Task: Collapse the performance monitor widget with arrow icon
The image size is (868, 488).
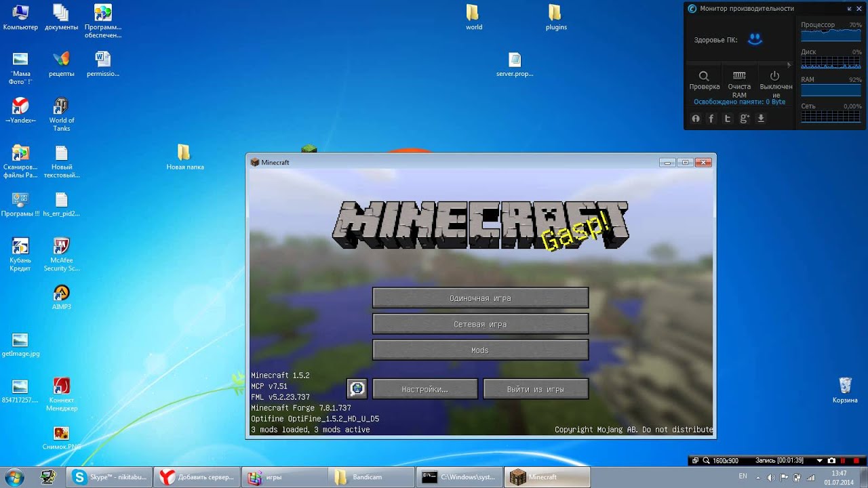Action: pyautogui.click(x=850, y=9)
